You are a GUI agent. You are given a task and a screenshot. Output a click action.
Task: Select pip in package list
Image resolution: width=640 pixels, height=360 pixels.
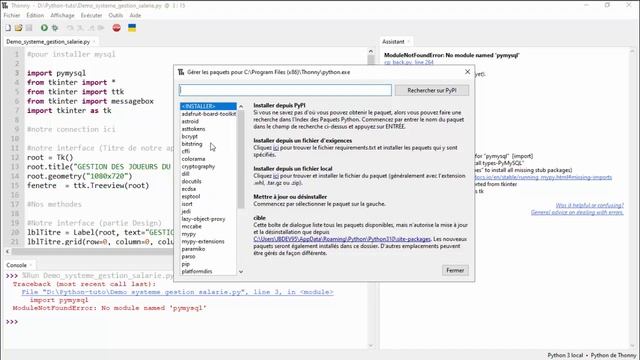pos(186,264)
